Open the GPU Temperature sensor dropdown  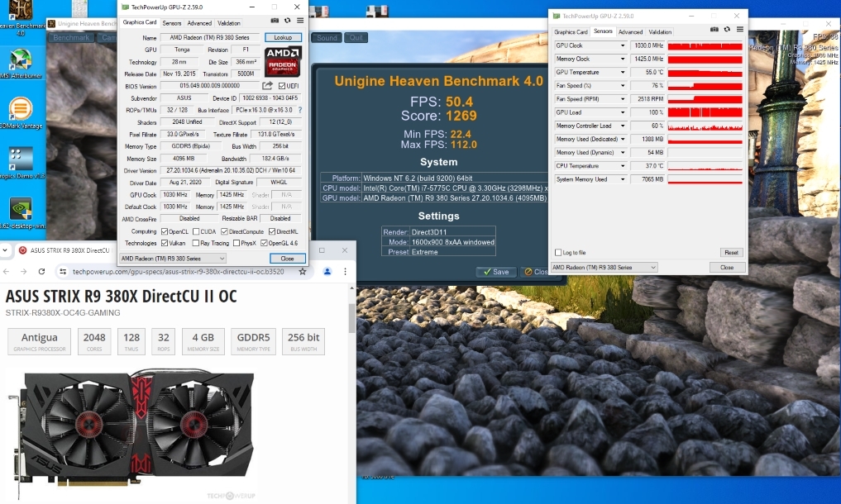click(622, 73)
